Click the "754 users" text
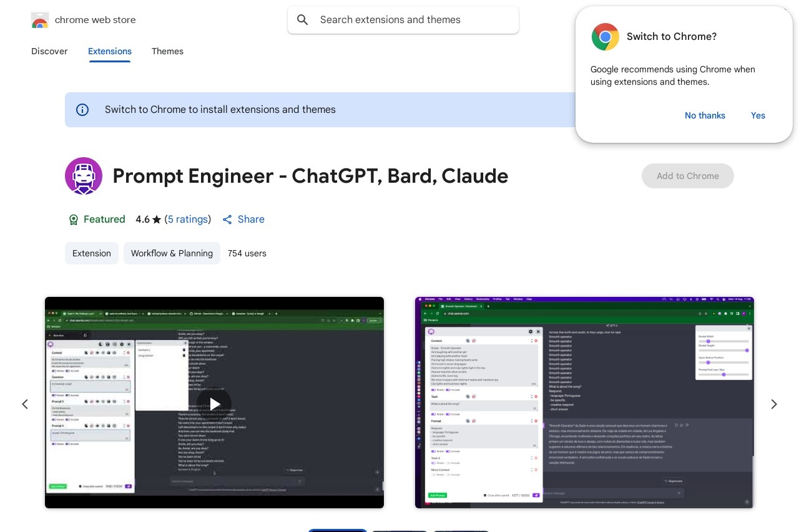This screenshot has height=532, width=799. click(x=247, y=253)
